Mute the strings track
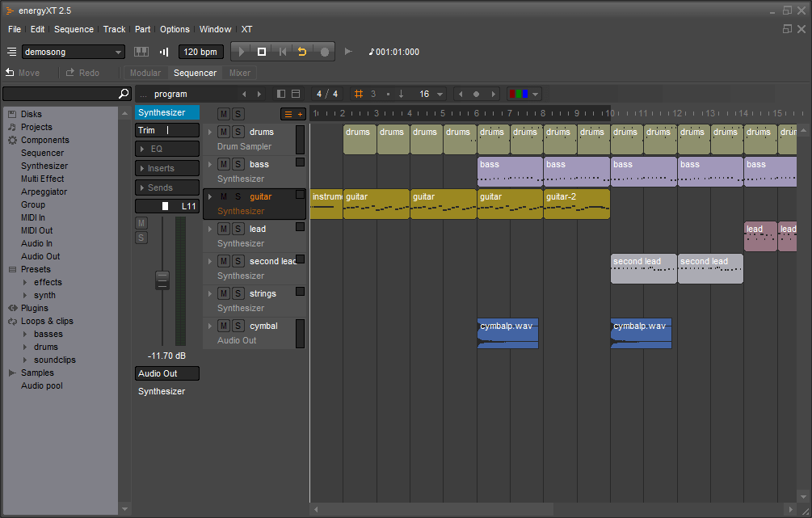The image size is (812, 518). pyautogui.click(x=224, y=293)
